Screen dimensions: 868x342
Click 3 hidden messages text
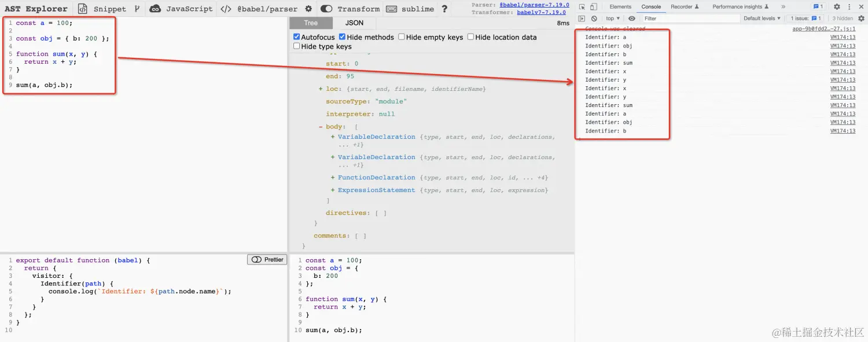pos(843,19)
